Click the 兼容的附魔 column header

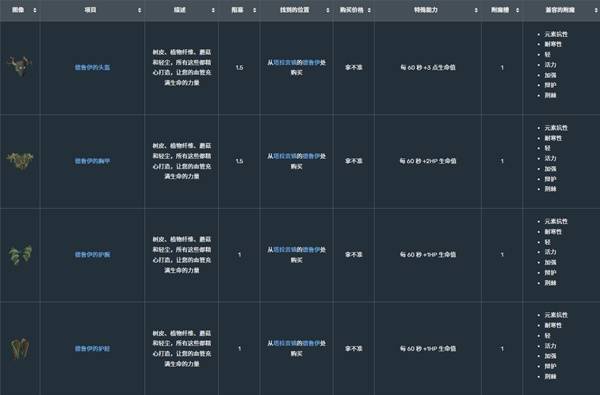(x=560, y=10)
